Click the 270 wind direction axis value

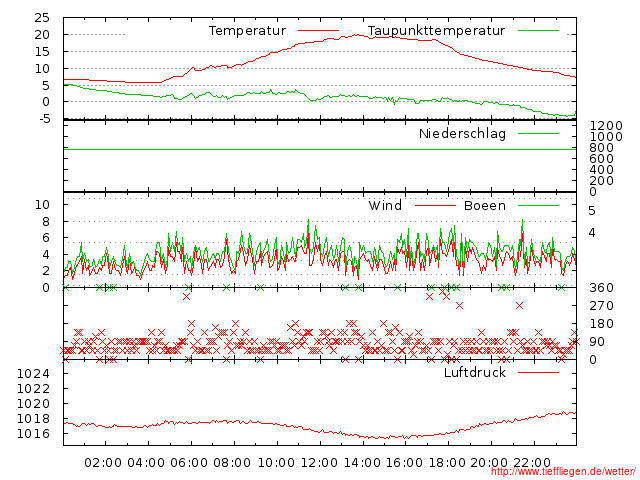click(x=601, y=306)
